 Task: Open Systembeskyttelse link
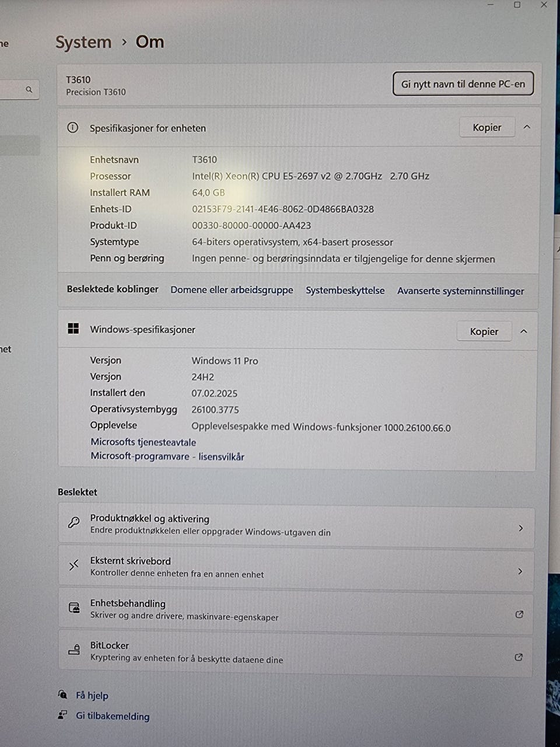[345, 290]
